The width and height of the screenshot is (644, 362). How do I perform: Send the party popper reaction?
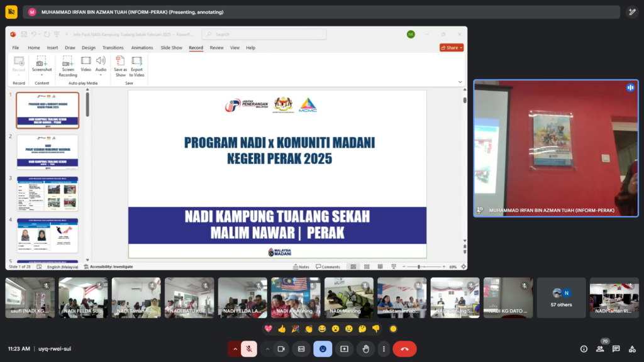(x=296, y=329)
